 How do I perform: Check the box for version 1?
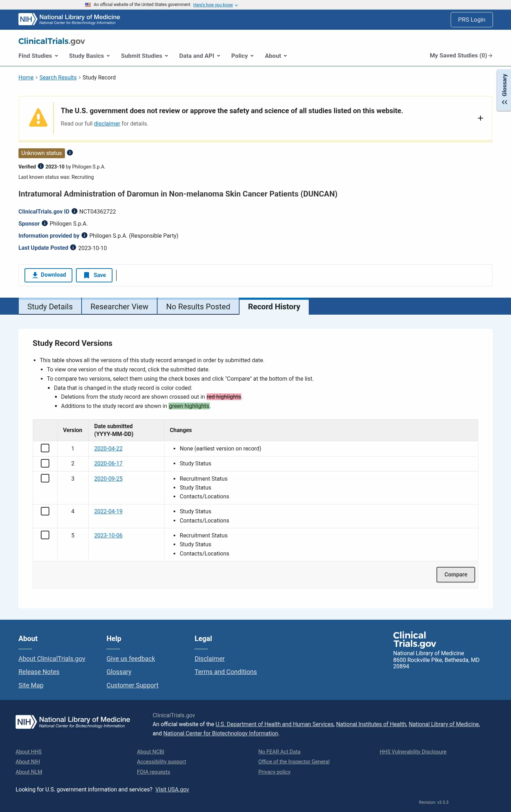point(45,448)
